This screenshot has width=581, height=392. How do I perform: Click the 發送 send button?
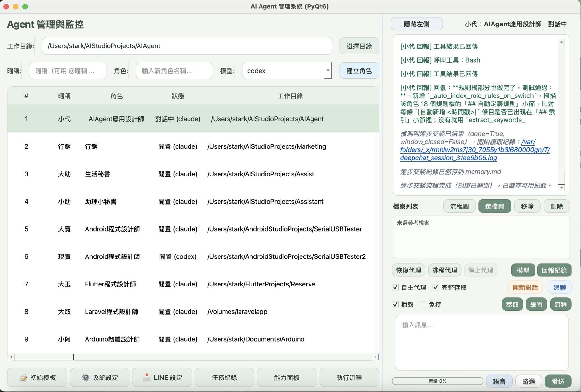coord(558,381)
